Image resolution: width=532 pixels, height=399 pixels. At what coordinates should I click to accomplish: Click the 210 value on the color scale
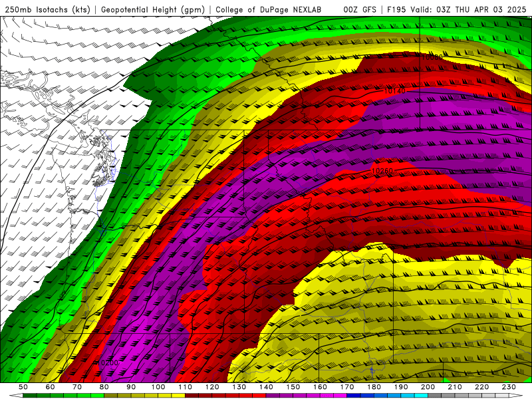(455, 387)
